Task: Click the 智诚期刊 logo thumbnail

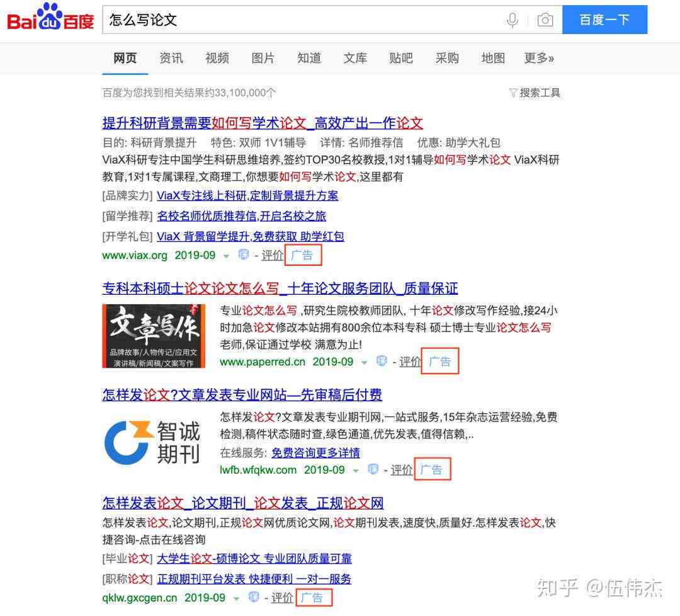Action: [x=152, y=442]
